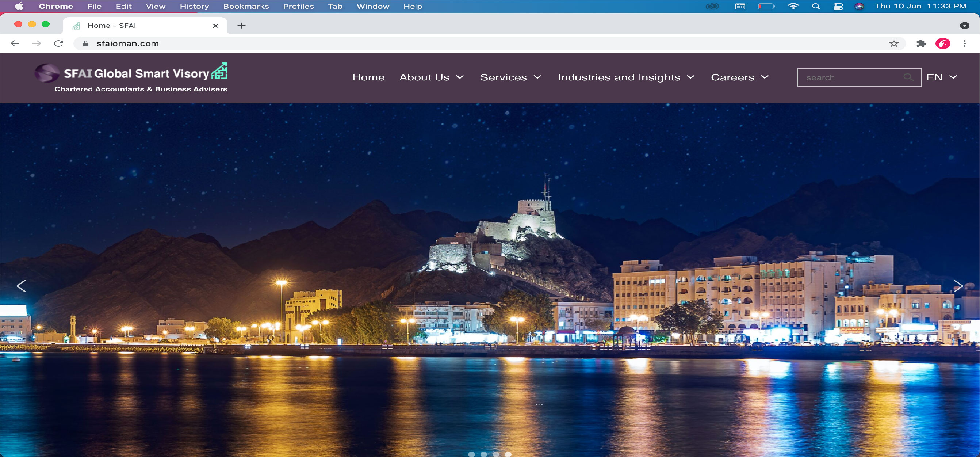
Task: Click the SFAI Global Smart Visory logo
Action: [x=131, y=72]
